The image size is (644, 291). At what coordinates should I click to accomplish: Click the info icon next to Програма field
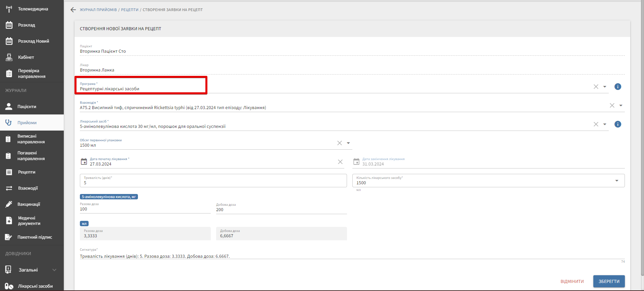pyautogui.click(x=617, y=87)
